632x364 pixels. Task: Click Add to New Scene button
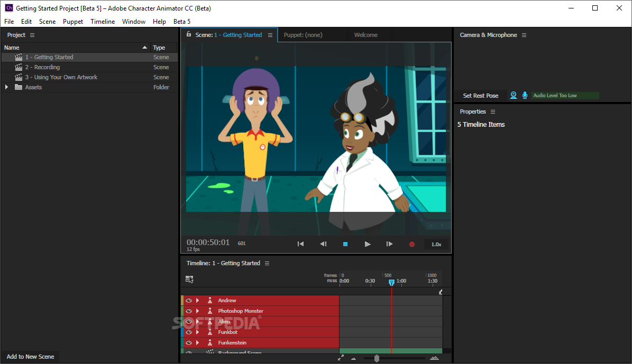[30, 357]
